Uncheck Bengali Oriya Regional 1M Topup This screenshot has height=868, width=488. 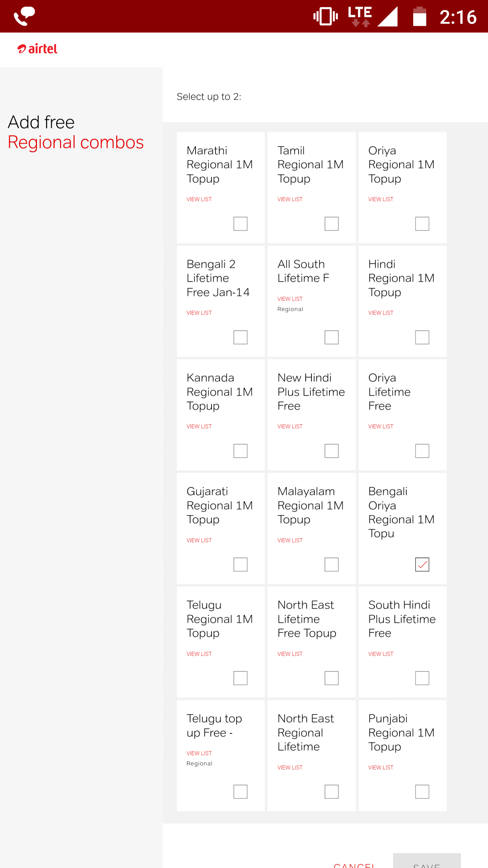pyautogui.click(x=422, y=565)
